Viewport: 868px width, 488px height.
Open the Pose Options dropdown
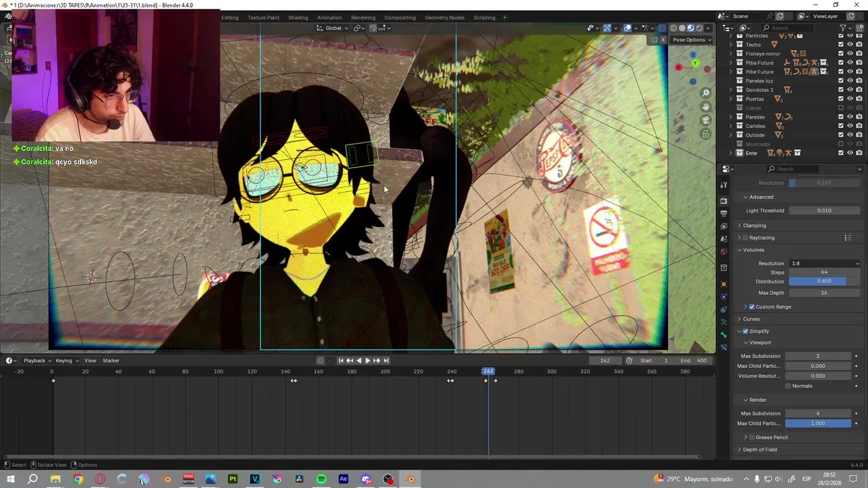692,40
